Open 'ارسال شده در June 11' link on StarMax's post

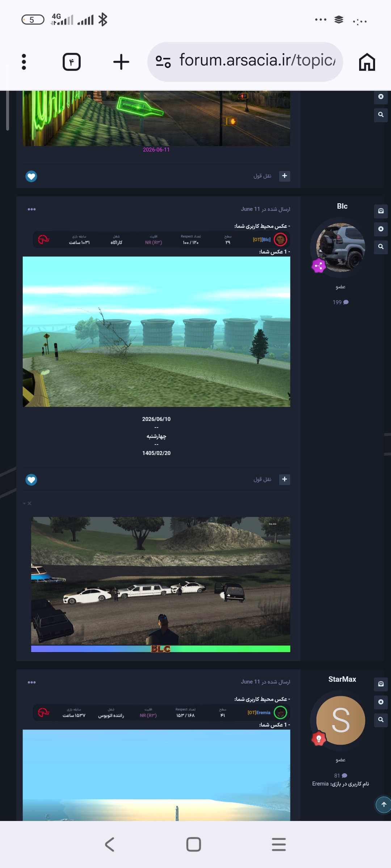click(265, 682)
